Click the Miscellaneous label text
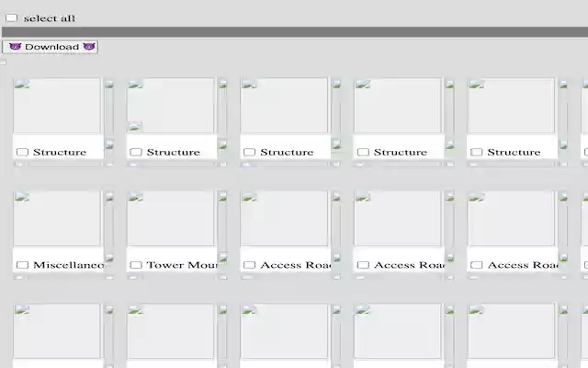Viewport: 588px width, 368px height. [68, 265]
